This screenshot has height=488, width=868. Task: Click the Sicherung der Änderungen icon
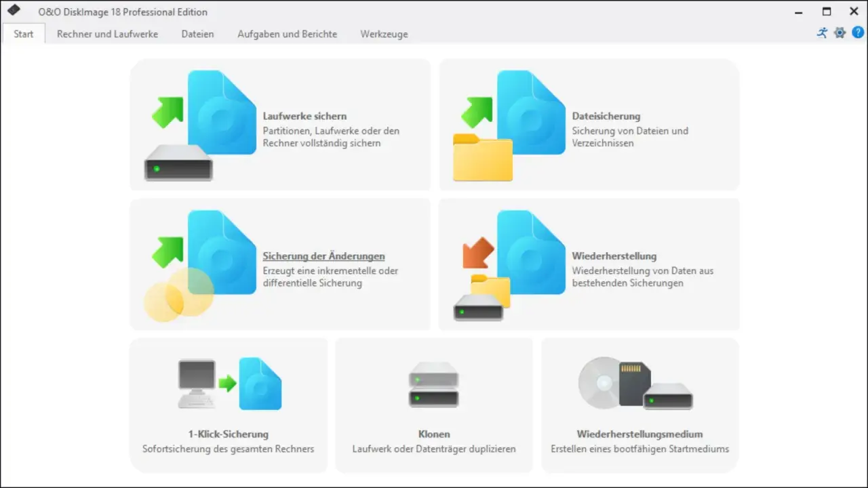pyautogui.click(x=200, y=266)
